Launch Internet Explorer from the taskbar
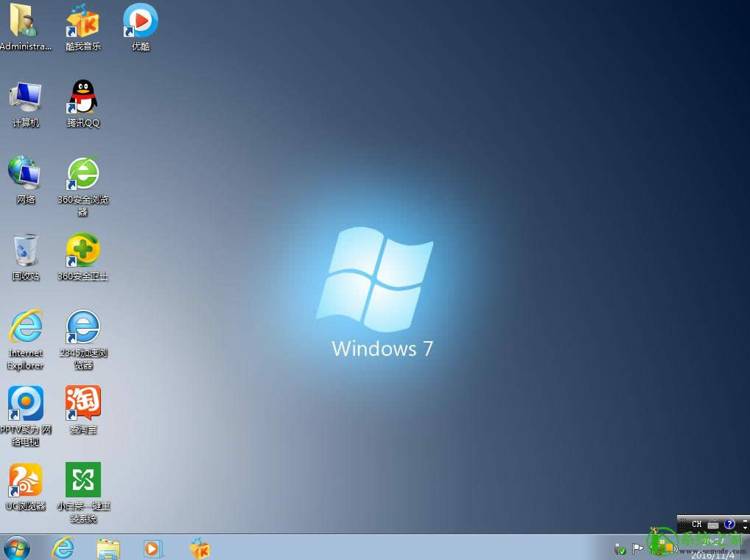This screenshot has width=750, height=560. 63,549
